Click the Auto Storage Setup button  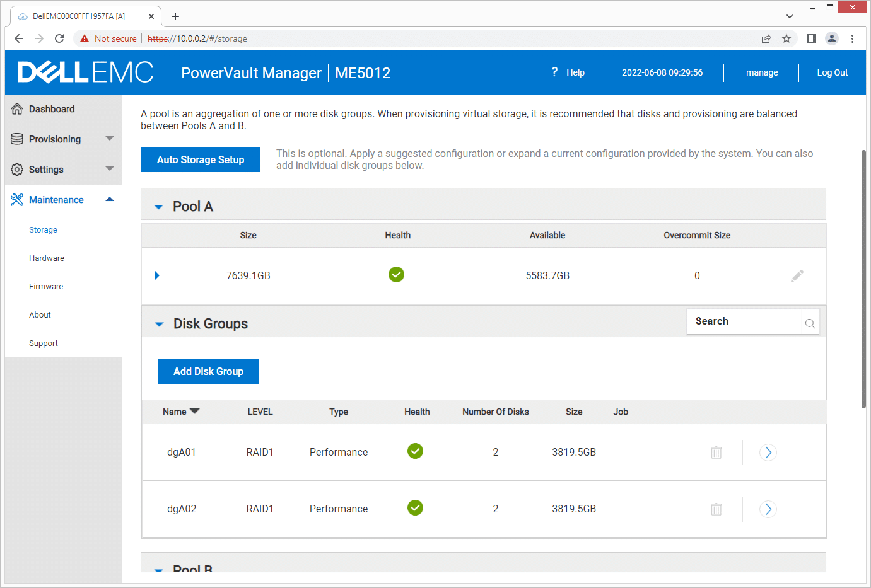201,160
